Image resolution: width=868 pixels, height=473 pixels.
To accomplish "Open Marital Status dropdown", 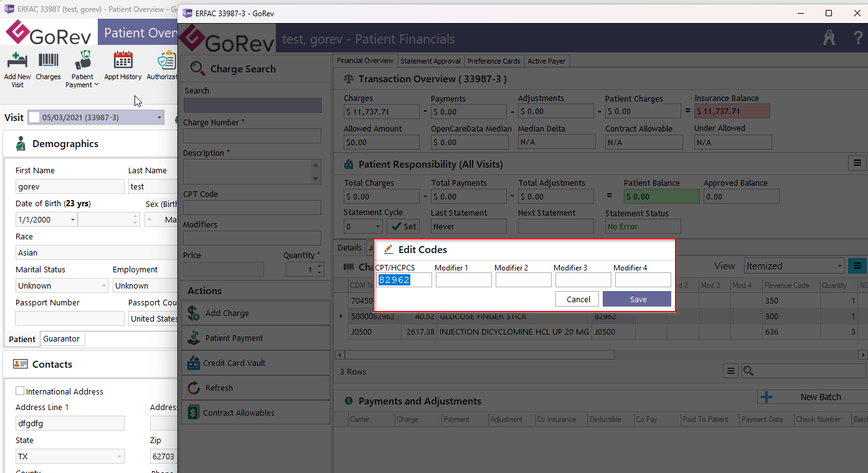I will click(103, 285).
